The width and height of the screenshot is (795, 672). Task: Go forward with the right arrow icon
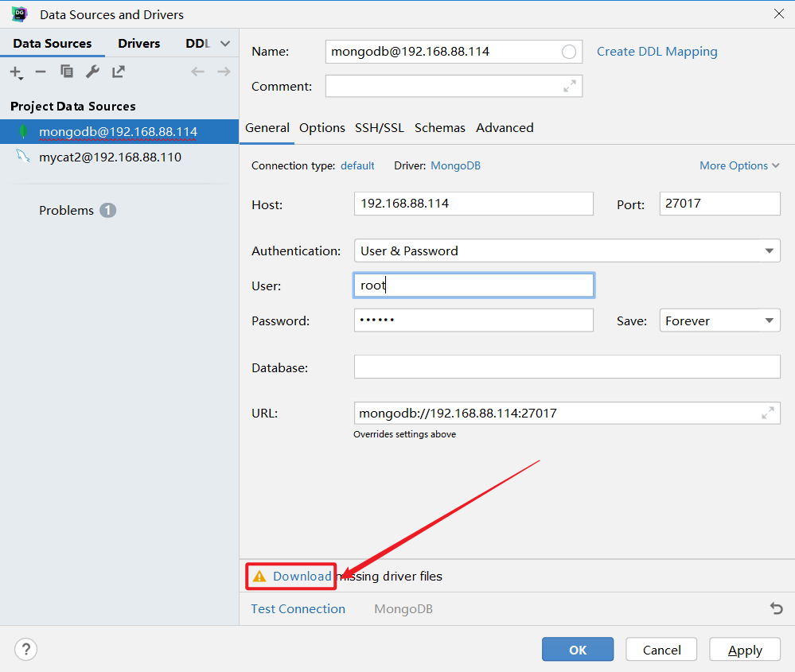click(224, 72)
